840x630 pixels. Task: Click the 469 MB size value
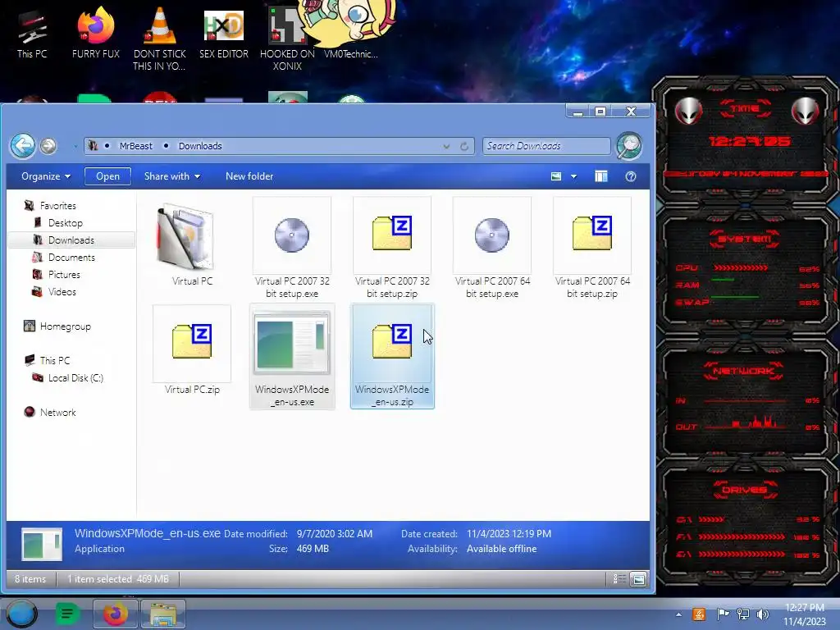(x=313, y=549)
